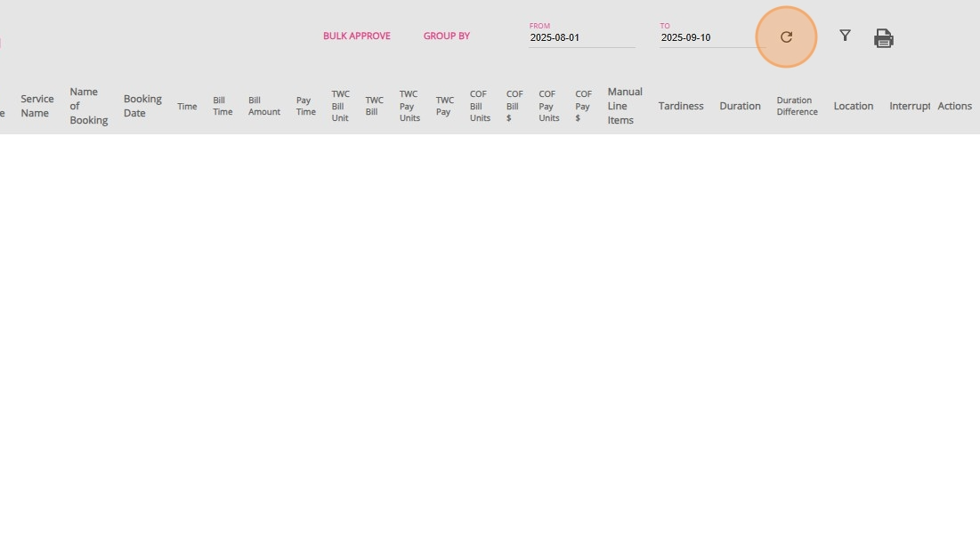Edit the From date field
Screen dimensions: 980x547
[580, 38]
